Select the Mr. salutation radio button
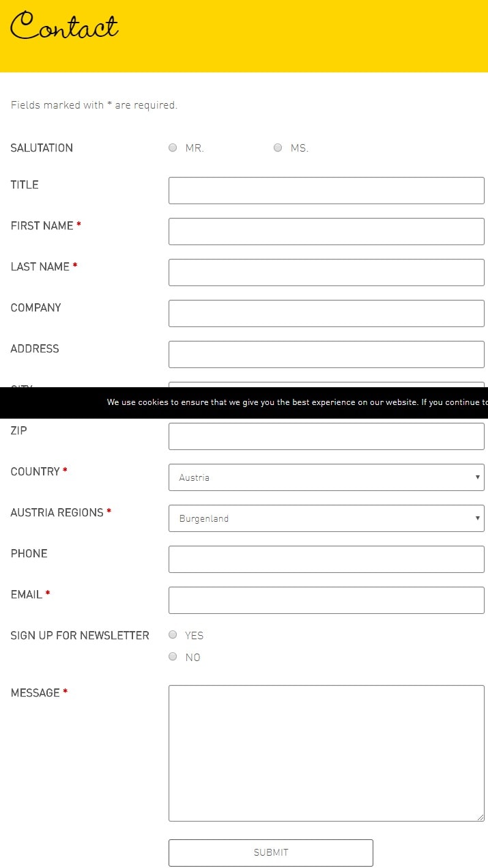Viewport: 488px width, 868px height. pos(173,148)
